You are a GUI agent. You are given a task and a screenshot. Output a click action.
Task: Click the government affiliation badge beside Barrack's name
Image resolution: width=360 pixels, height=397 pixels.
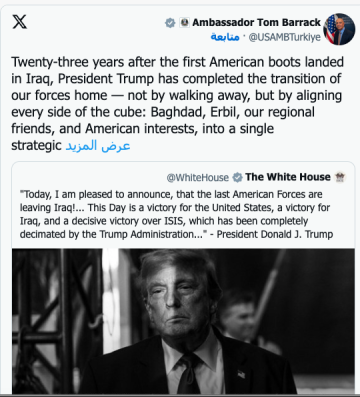click(184, 22)
